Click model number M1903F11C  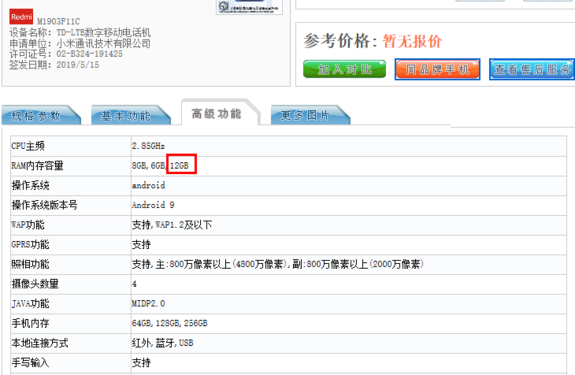click(58, 21)
